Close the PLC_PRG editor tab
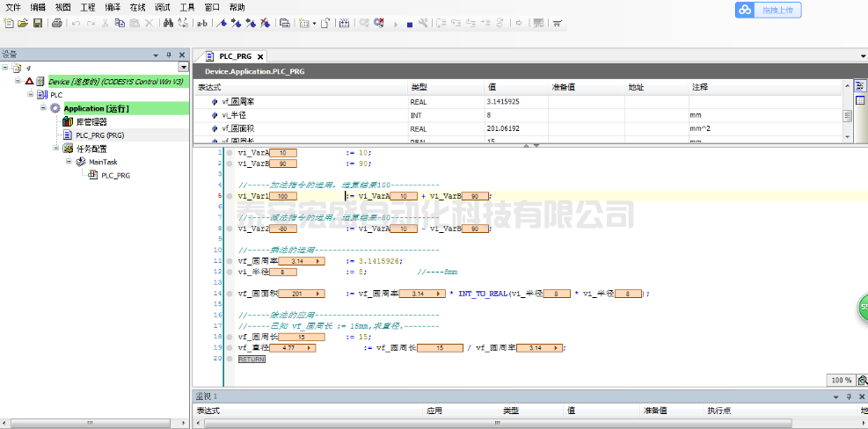 pos(260,56)
